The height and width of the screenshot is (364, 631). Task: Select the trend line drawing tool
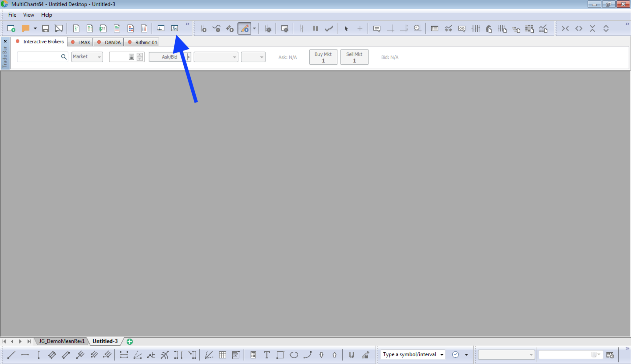click(11, 355)
